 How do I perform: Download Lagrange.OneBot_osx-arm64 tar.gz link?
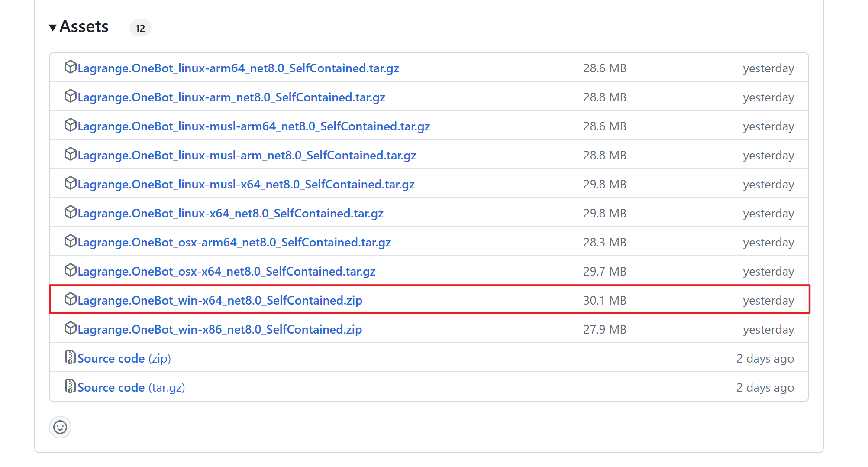click(x=234, y=243)
